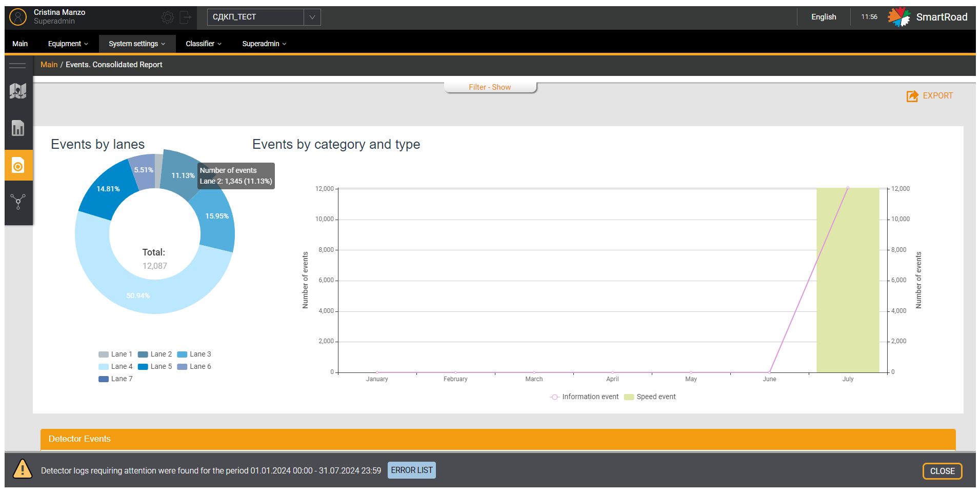Open the branching nodes sidebar icon
This screenshot has width=980, height=493.
pos(18,202)
